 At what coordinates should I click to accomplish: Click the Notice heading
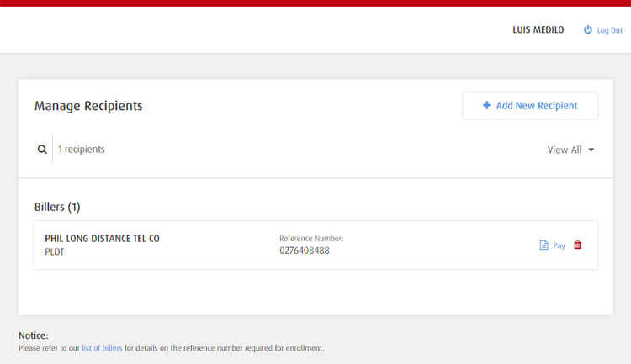coord(34,335)
